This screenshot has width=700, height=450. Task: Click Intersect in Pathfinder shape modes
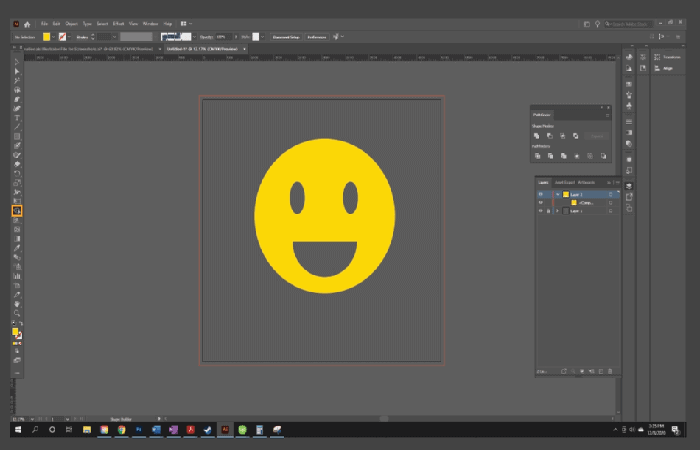[562, 136]
